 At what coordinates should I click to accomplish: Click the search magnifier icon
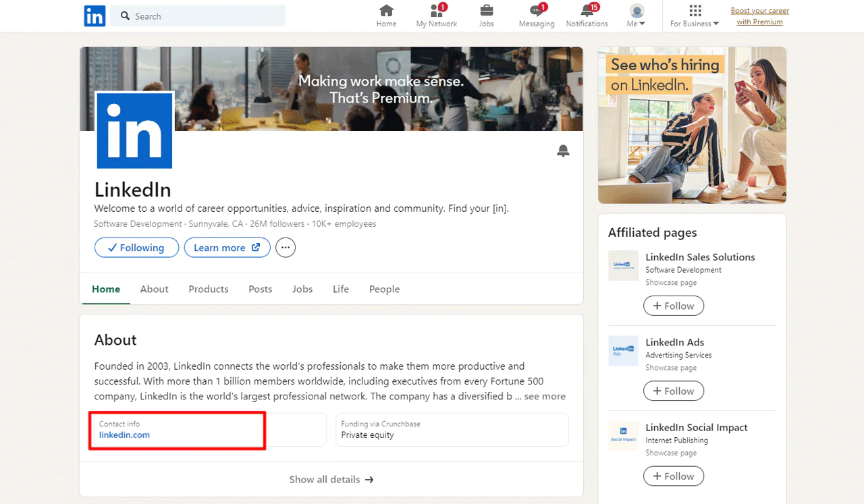tap(124, 16)
